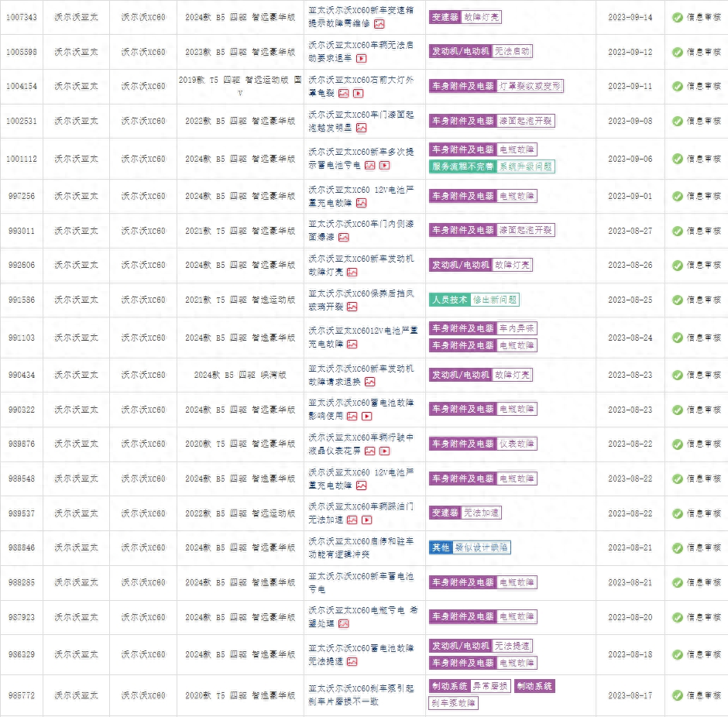View image icon for complaint 987923

344,624
